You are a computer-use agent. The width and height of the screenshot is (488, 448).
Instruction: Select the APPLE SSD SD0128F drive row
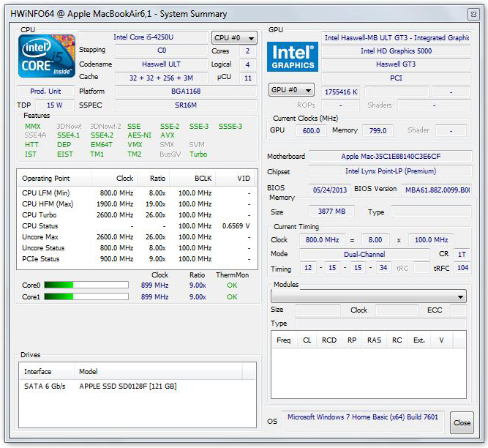137,387
